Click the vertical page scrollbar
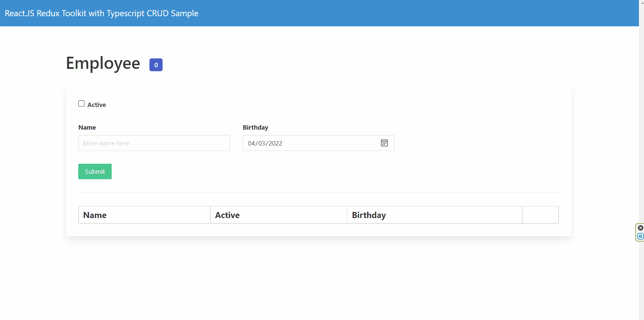The image size is (644, 320). [641, 160]
